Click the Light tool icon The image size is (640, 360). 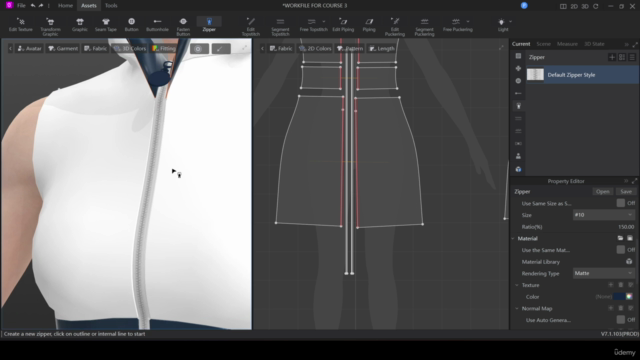tap(502, 22)
